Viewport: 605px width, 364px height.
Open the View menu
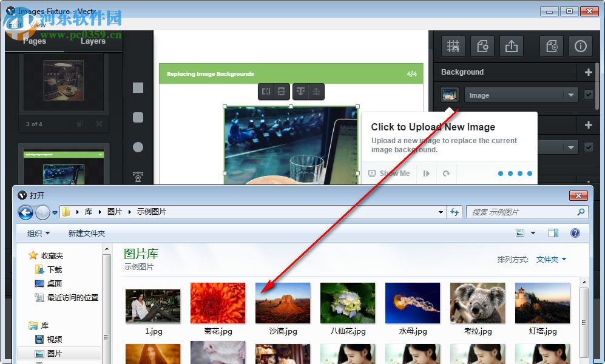[x=38, y=25]
